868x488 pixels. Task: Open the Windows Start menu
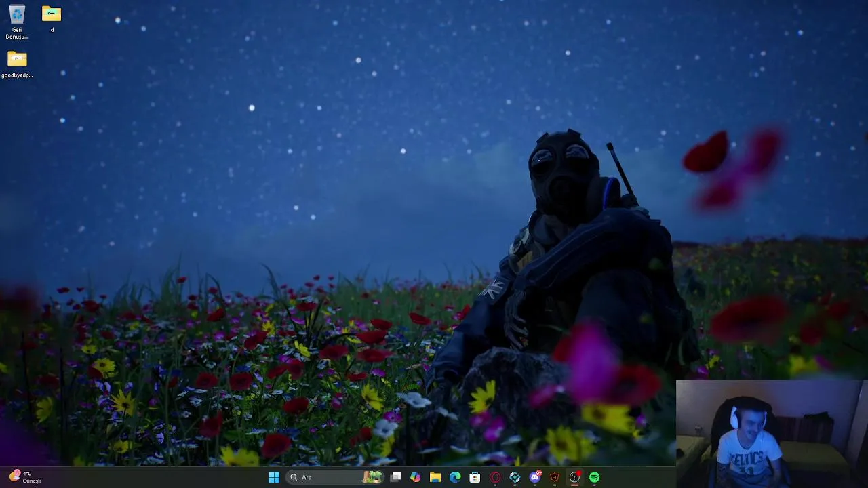click(274, 477)
